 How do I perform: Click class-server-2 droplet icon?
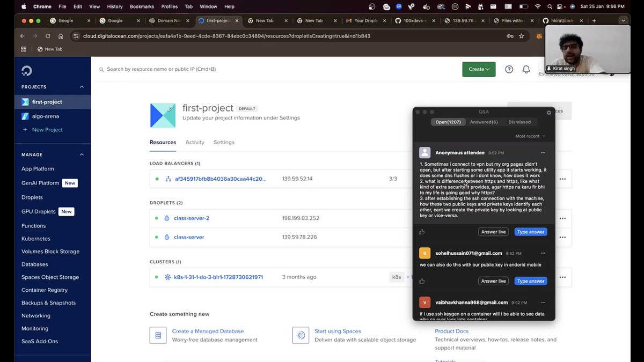pyautogui.click(x=167, y=218)
